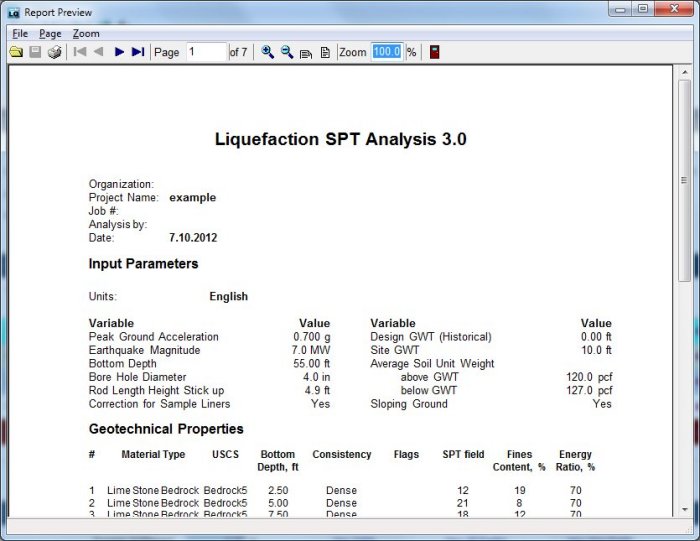The height and width of the screenshot is (541, 700).
Task: Open the Zoom menu
Action: pyautogui.click(x=86, y=33)
